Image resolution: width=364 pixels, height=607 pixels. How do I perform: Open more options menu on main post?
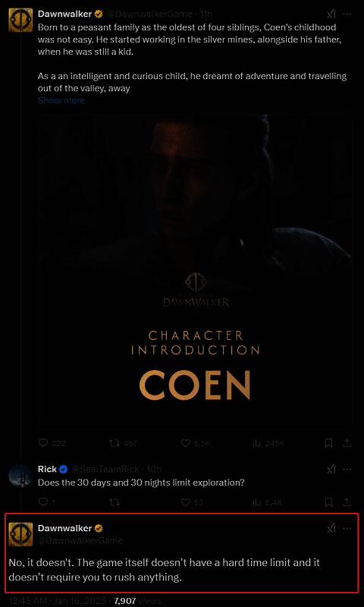point(347,14)
